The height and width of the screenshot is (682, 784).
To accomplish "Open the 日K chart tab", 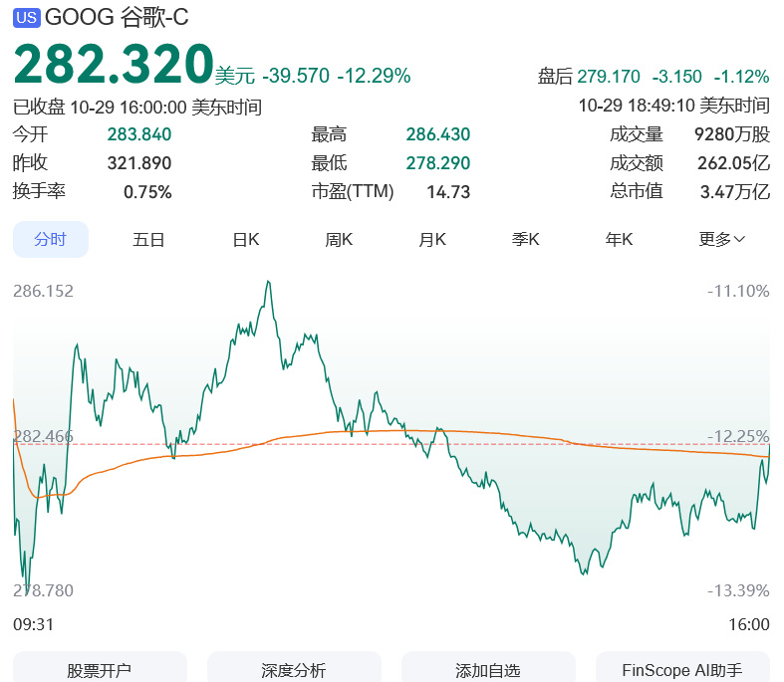I will pos(246,239).
